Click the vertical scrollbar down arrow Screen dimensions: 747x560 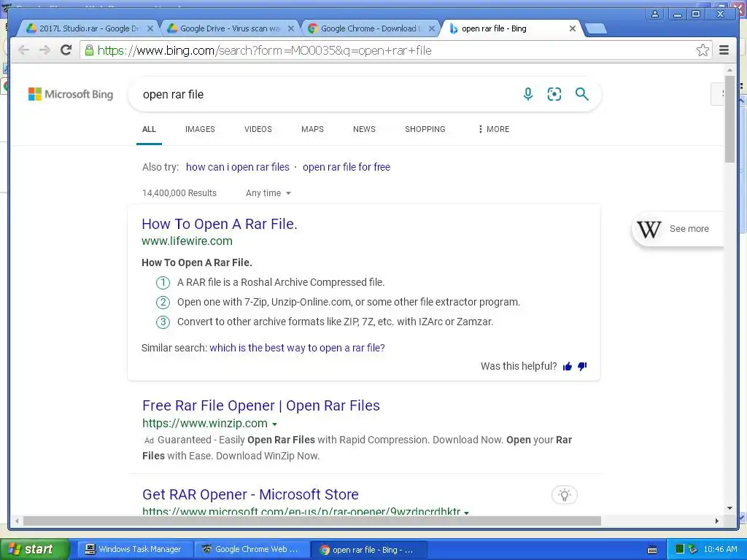[x=729, y=508]
